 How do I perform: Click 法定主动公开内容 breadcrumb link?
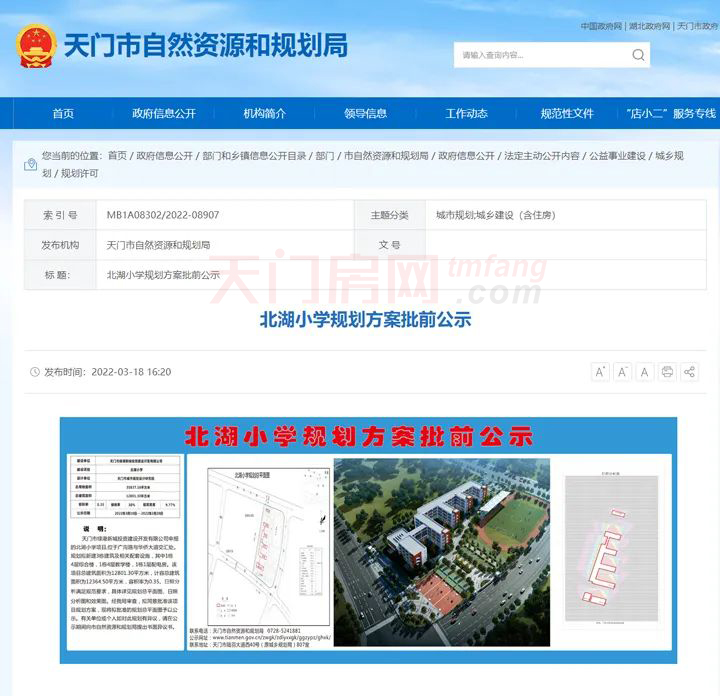[x=541, y=156]
